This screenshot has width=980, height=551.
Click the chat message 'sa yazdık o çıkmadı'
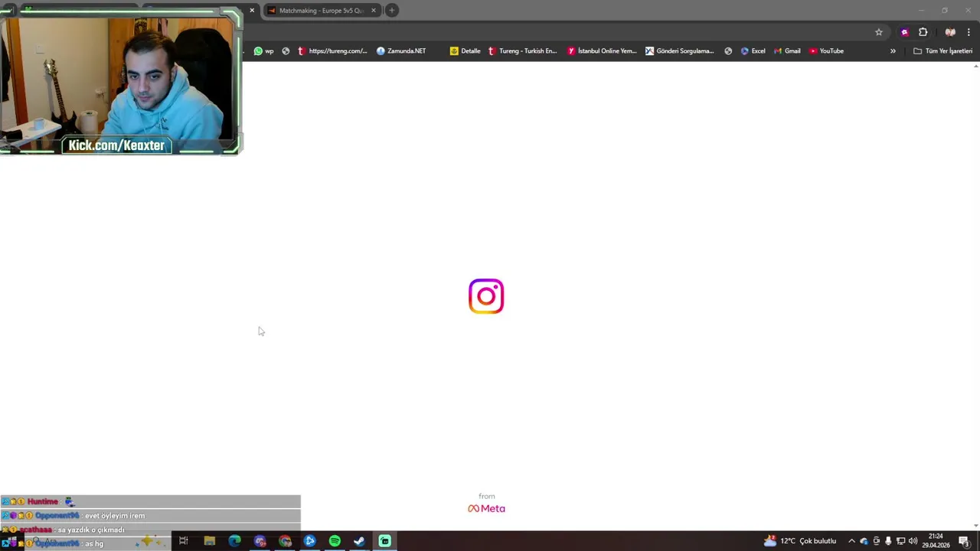91,530
